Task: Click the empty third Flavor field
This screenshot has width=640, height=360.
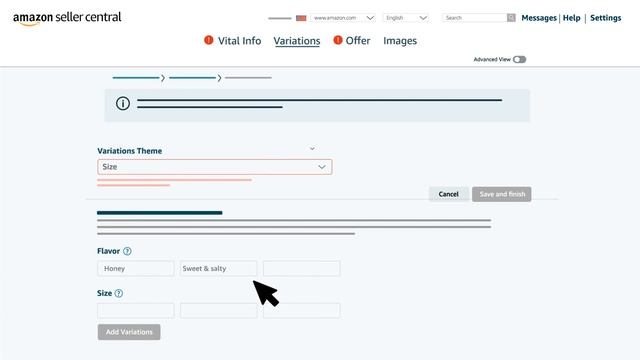Action: click(x=302, y=269)
